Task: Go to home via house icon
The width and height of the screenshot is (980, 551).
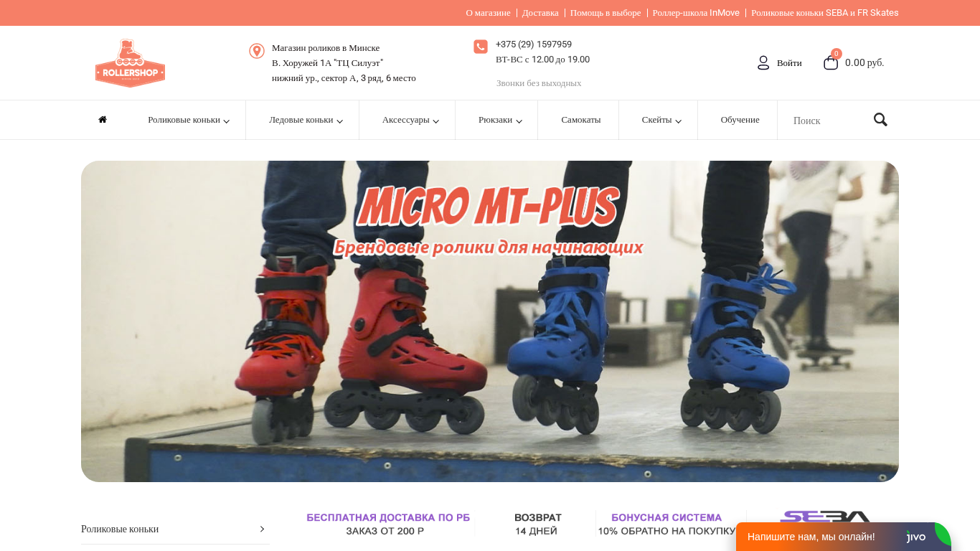Action: click(x=103, y=120)
